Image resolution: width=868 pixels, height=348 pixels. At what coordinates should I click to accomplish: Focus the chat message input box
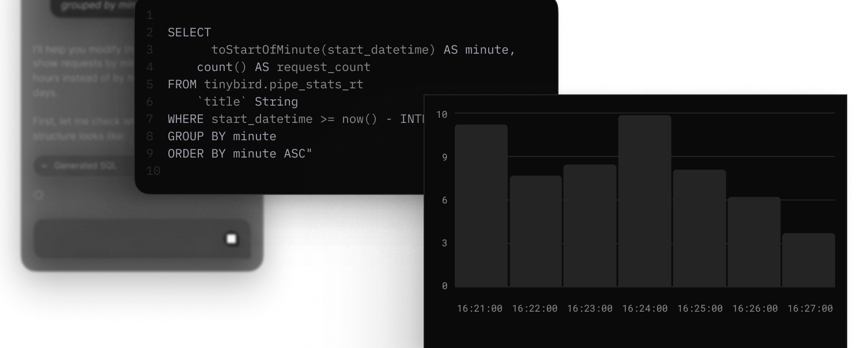(127, 239)
